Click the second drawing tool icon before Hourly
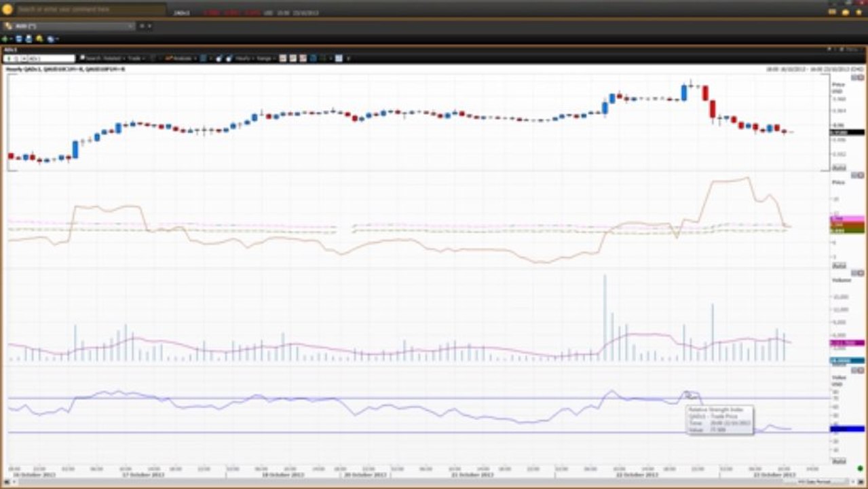Screen dimensions: 868x489 pyautogui.click(x=229, y=58)
